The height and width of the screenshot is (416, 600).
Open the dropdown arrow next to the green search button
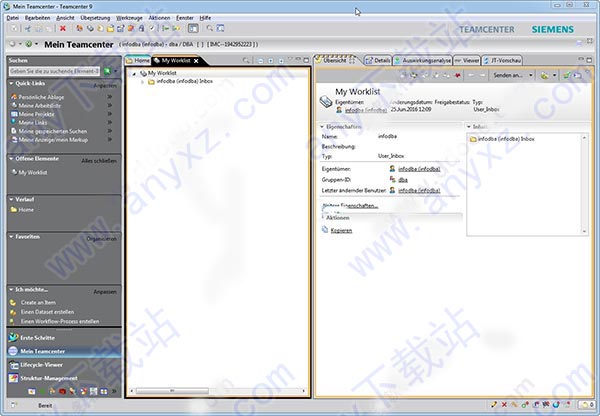click(116, 71)
